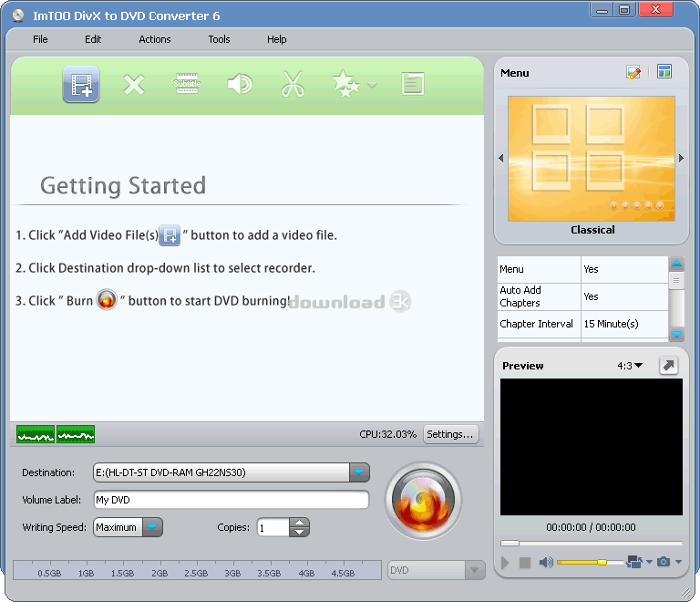
Task: Select the Clip scissors tool
Action: [292, 85]
